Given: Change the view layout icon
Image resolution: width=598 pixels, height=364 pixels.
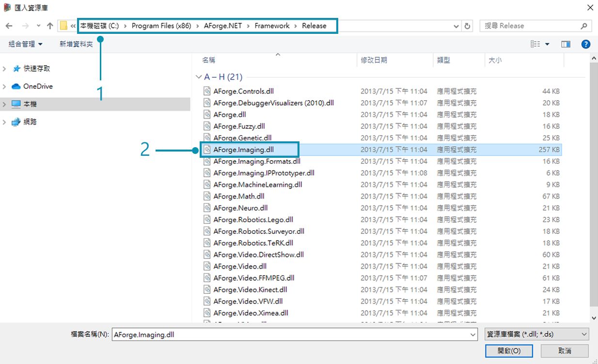Looking at the screenshot, I should [535, 44].
